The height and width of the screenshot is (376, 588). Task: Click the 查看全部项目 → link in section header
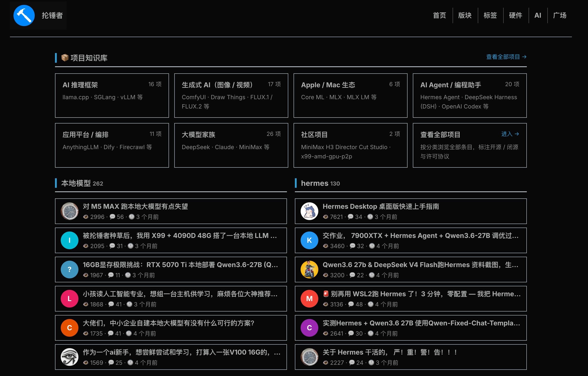pyautogui.click(x=506, y=57)
